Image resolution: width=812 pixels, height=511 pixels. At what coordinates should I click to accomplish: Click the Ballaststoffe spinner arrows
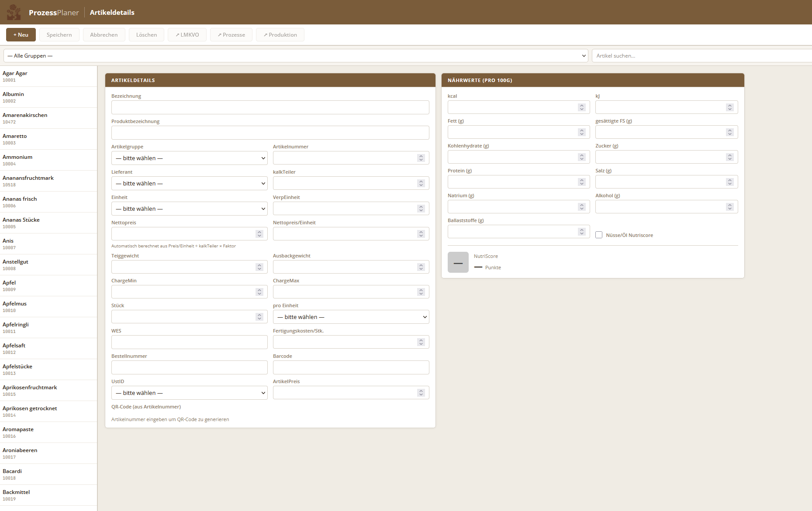point(581,232)
